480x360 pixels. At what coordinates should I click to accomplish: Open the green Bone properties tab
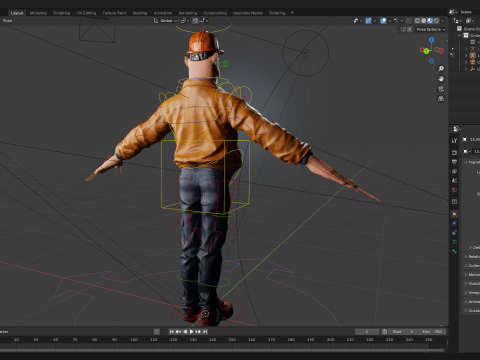tap(454, 251)
